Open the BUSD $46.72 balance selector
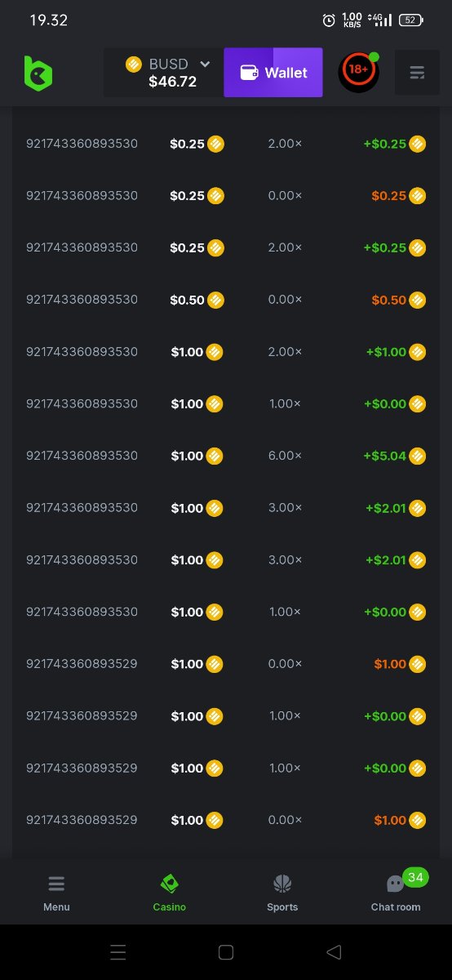The image size is (452, 980). [x=164, y=73]
